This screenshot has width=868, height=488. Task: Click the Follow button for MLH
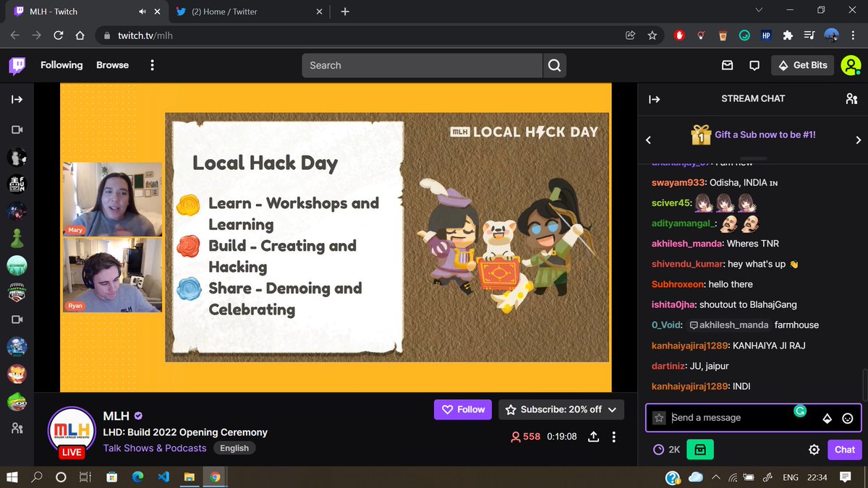coord(462,409)
